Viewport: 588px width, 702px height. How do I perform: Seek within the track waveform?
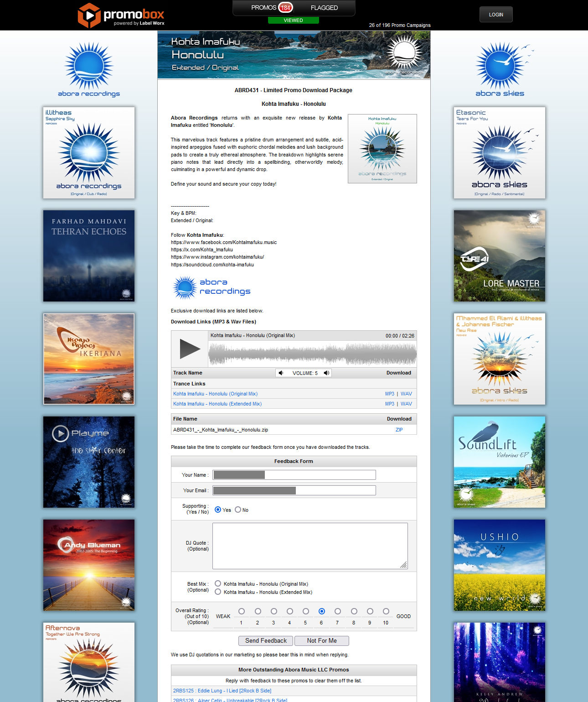(312, 354)
